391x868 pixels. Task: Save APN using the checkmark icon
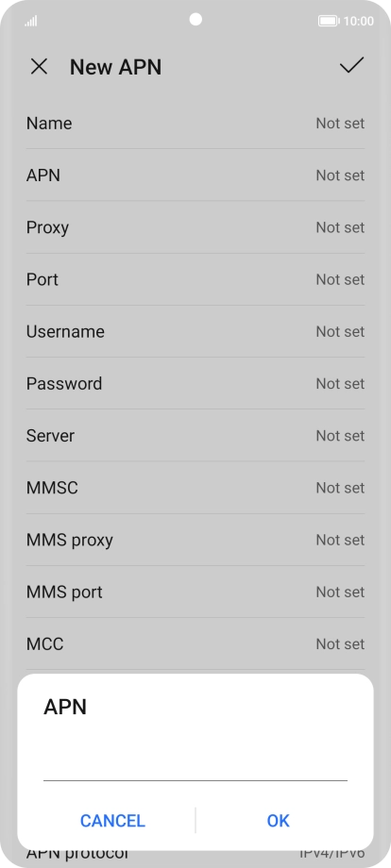coord(351,66)
